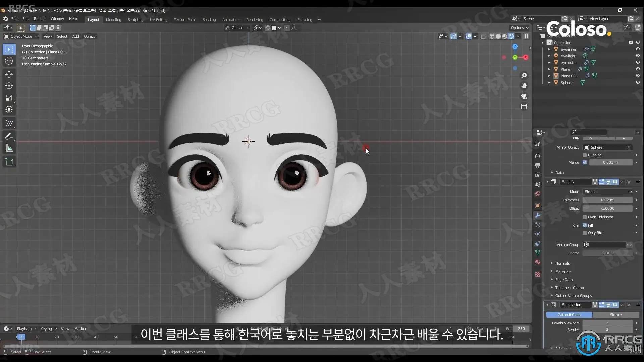Expand the Normals section
The height and width of the screenshot is (362, 644).
tap(562, 263)
